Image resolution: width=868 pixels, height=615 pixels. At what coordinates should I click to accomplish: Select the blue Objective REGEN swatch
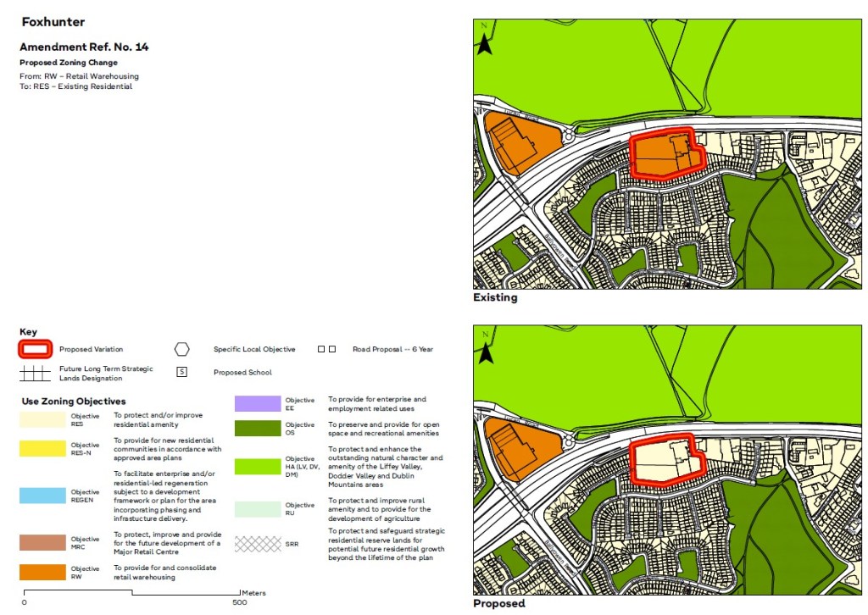coord(43,496)
